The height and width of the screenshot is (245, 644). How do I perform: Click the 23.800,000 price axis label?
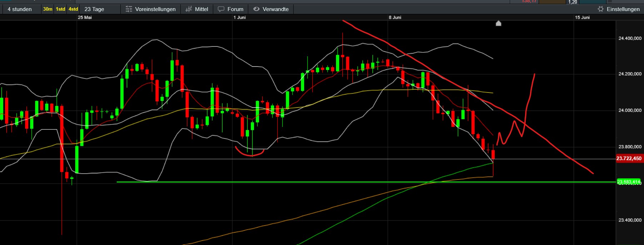[x=630, y=147]
